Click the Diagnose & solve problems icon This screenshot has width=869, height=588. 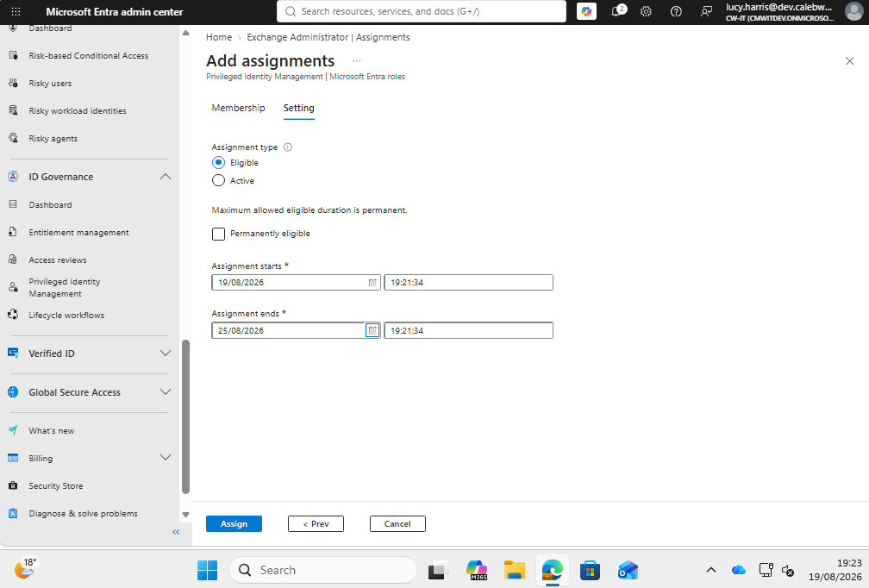pos(13,513)
